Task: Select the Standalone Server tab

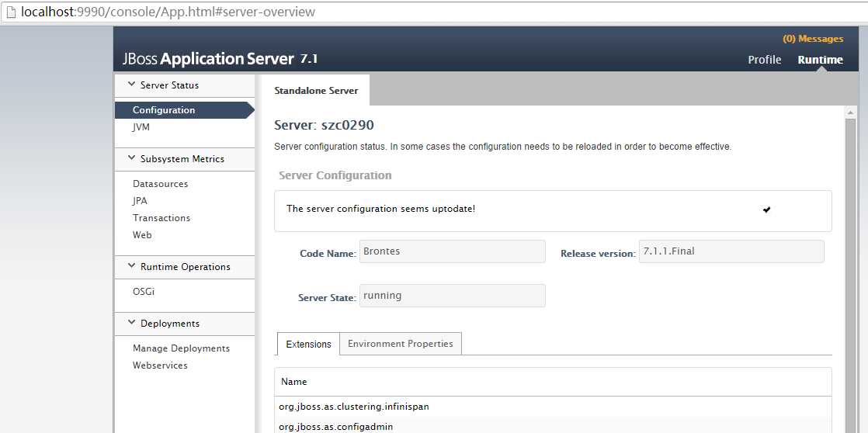Action: (x=316, y=91)
